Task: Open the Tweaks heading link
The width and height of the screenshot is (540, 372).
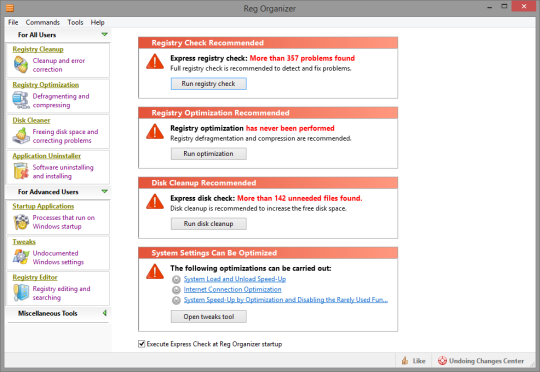Action: coord(24,241)
